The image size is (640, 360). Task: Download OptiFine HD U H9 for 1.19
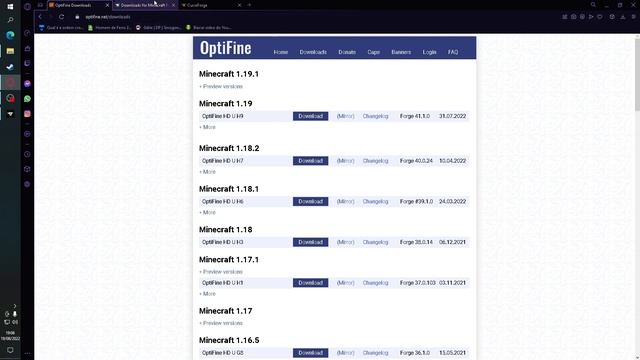310,116
